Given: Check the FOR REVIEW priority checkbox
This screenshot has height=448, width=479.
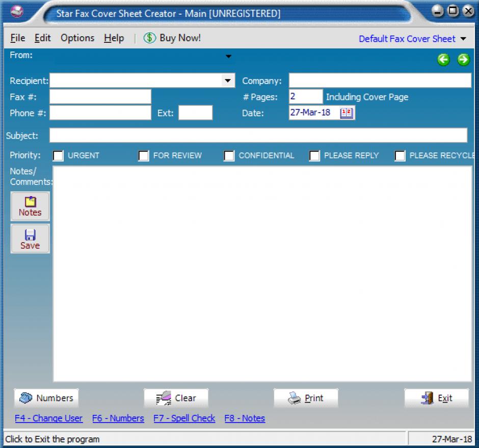Looking at the screenshot, I should coord(144,155).
